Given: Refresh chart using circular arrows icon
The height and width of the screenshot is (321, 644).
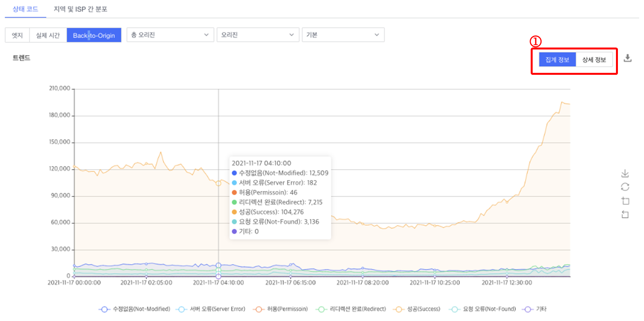Looking at the screenshot, I should (x=625, y=187).
